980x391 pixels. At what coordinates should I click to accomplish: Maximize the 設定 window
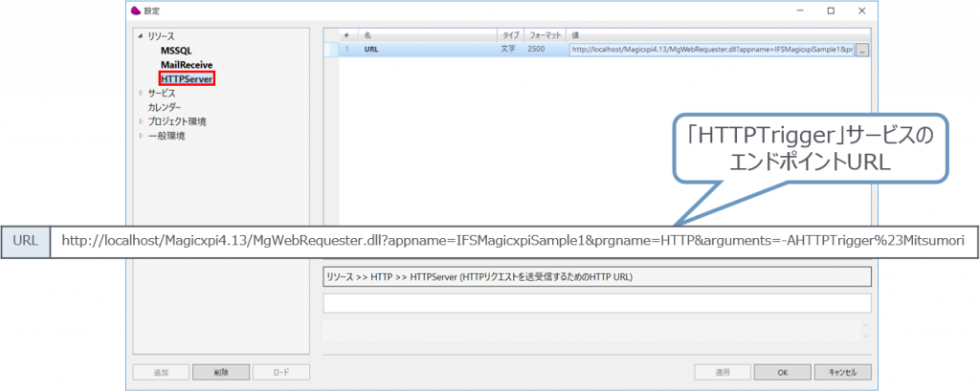point(830,11)
